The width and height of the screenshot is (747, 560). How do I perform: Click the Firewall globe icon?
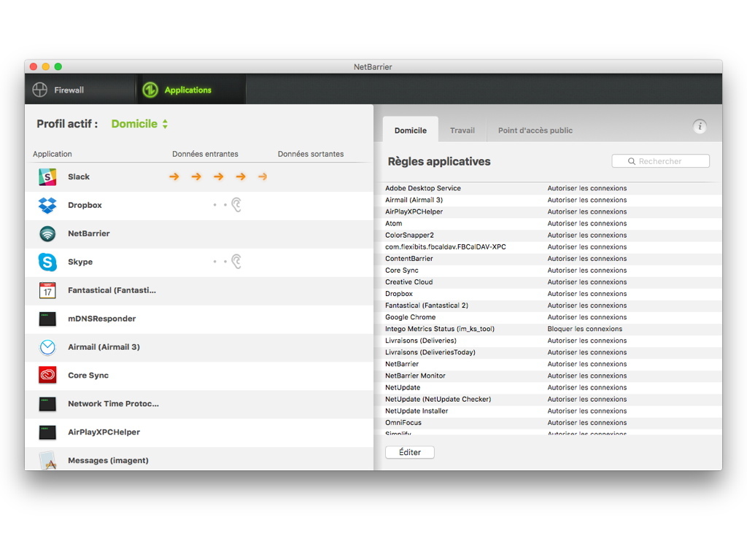(x=39, y=90)
